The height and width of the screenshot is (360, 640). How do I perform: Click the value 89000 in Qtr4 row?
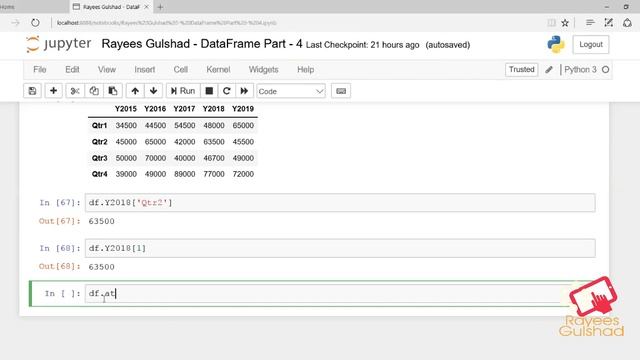[x=184, y=174]
